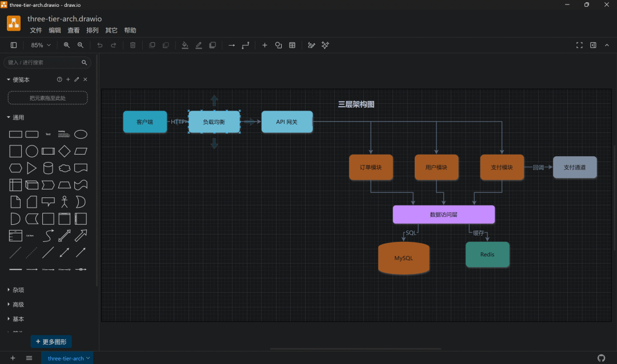The image size is (617, 364).
Task: Open the pages list menu at the bottom
Action: pos(29,358)
